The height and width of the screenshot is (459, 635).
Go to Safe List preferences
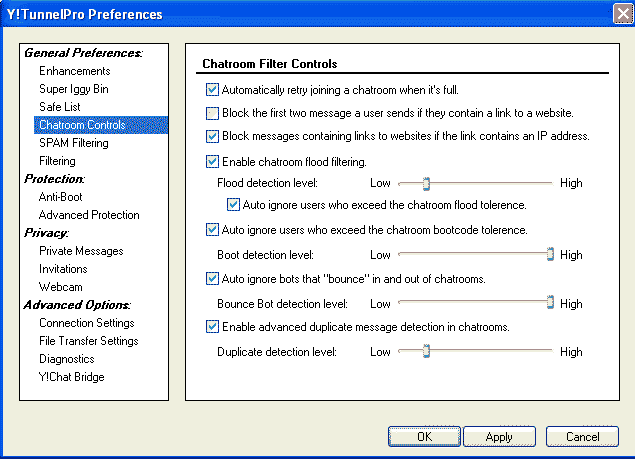click(x=60, y=107)
